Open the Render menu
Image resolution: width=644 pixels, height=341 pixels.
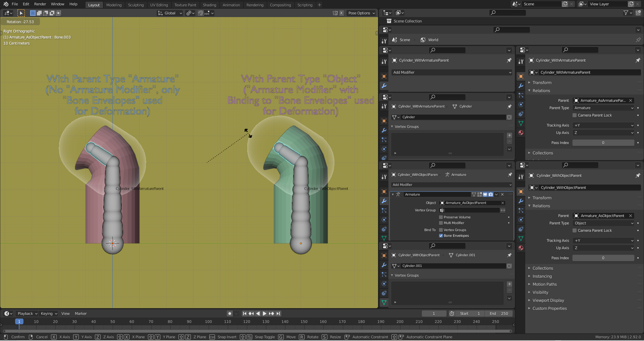pyautogui.click(x=40, y=4)
